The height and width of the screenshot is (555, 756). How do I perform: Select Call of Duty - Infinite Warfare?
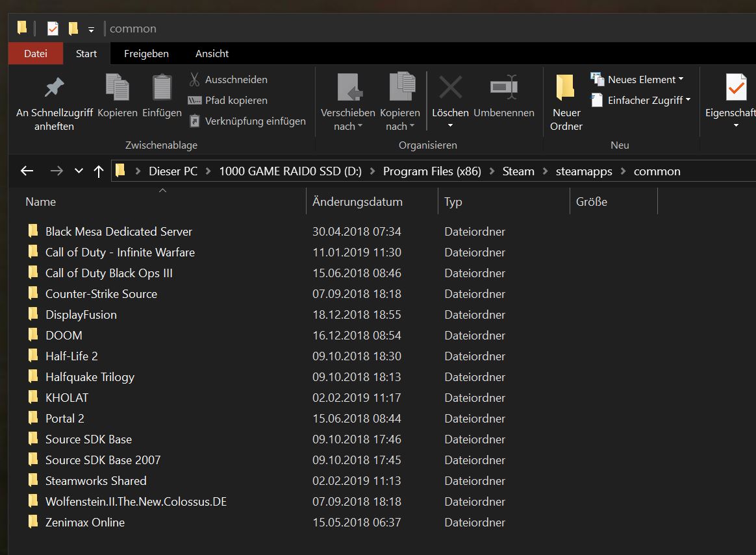(x=120, y=253)
